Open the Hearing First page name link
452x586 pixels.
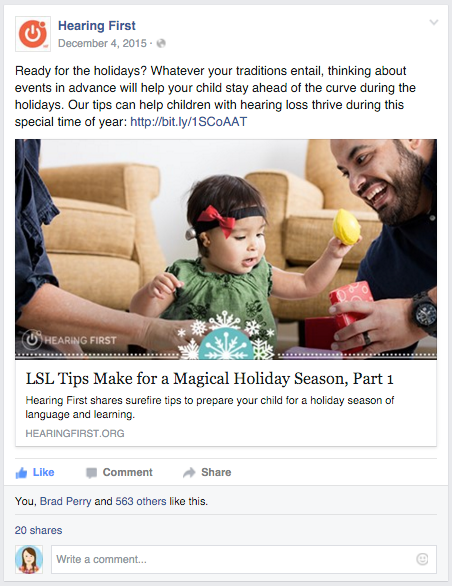pos(96,26)
